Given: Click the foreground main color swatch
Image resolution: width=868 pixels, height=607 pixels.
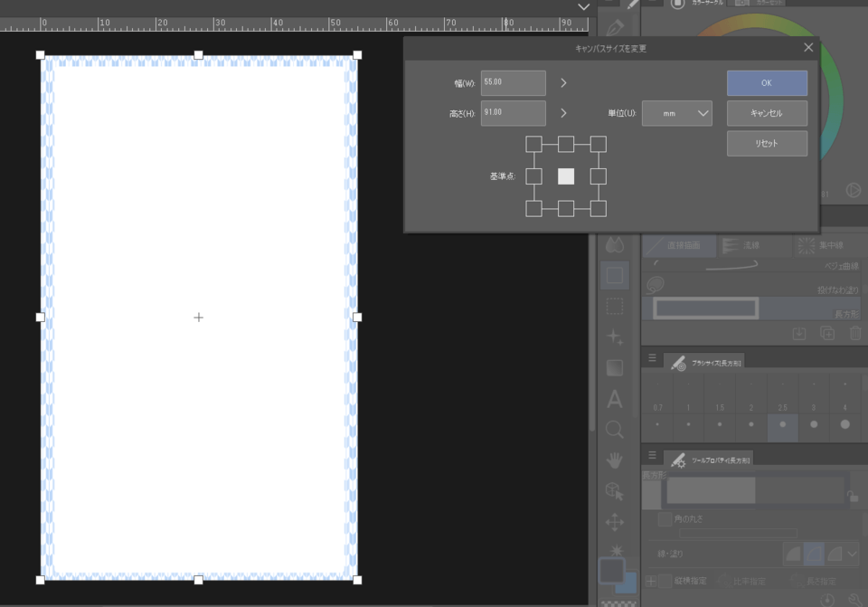Looking at the screenshot, I should coord(612,571).
